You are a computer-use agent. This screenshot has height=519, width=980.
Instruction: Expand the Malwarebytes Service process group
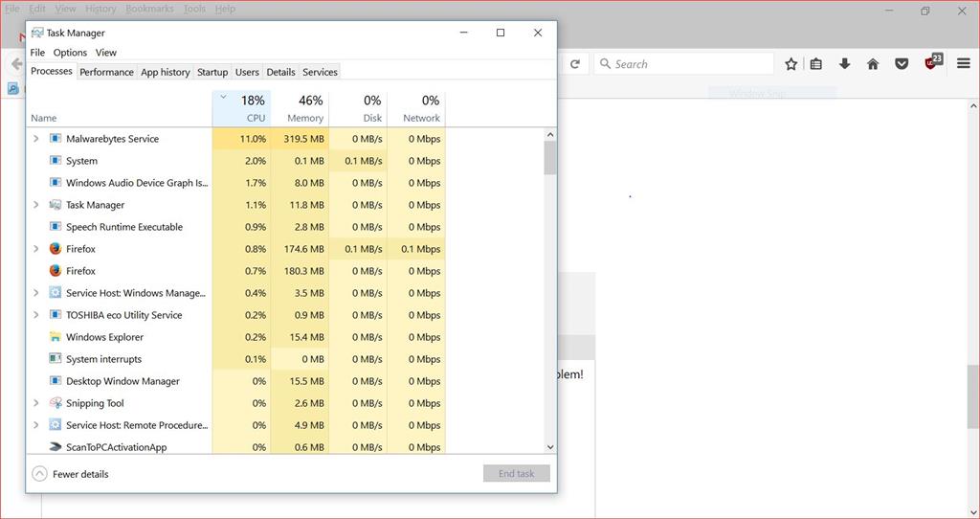35,138
